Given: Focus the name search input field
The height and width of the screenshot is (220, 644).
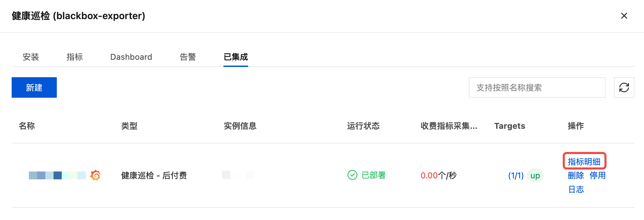Looking at the screenshot, I should [x=537, y=87].
